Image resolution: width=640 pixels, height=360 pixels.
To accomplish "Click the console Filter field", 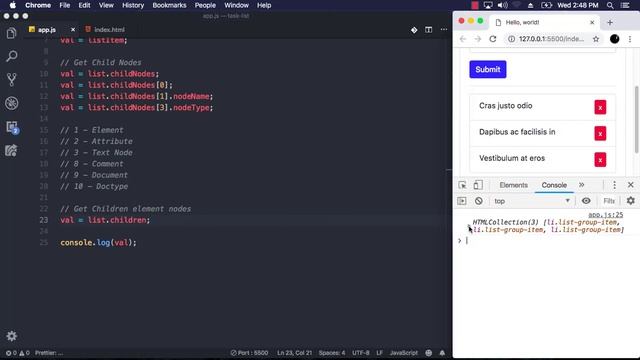I will pos(609,201).
